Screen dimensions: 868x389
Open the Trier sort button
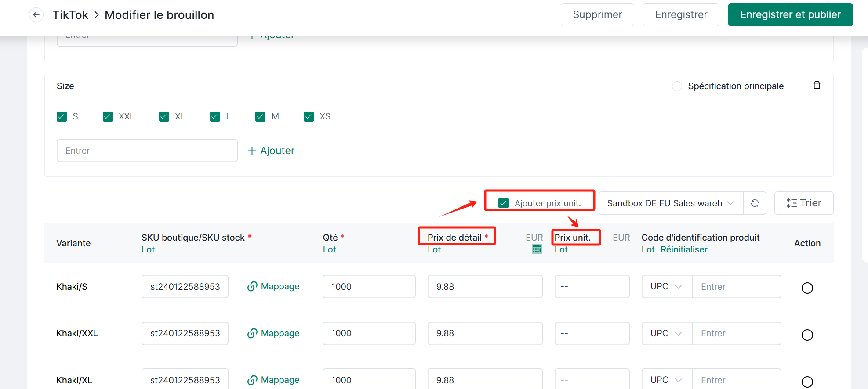803,203
